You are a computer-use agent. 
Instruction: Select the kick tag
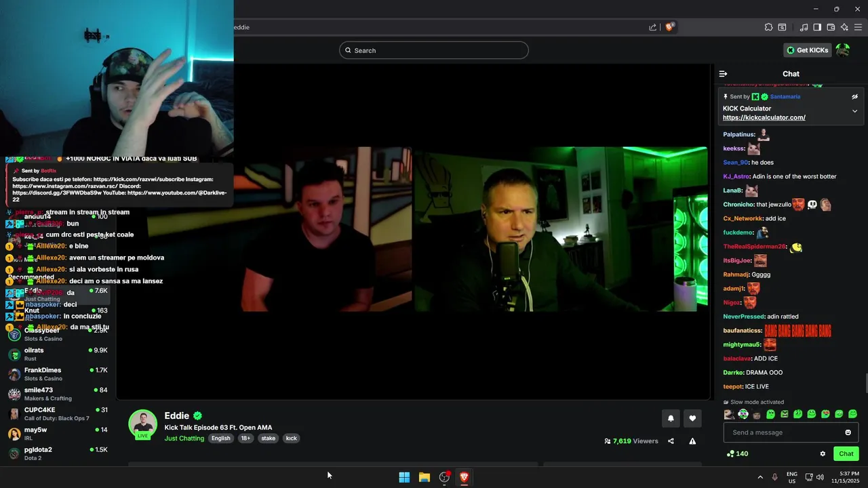tap(291, 439)
